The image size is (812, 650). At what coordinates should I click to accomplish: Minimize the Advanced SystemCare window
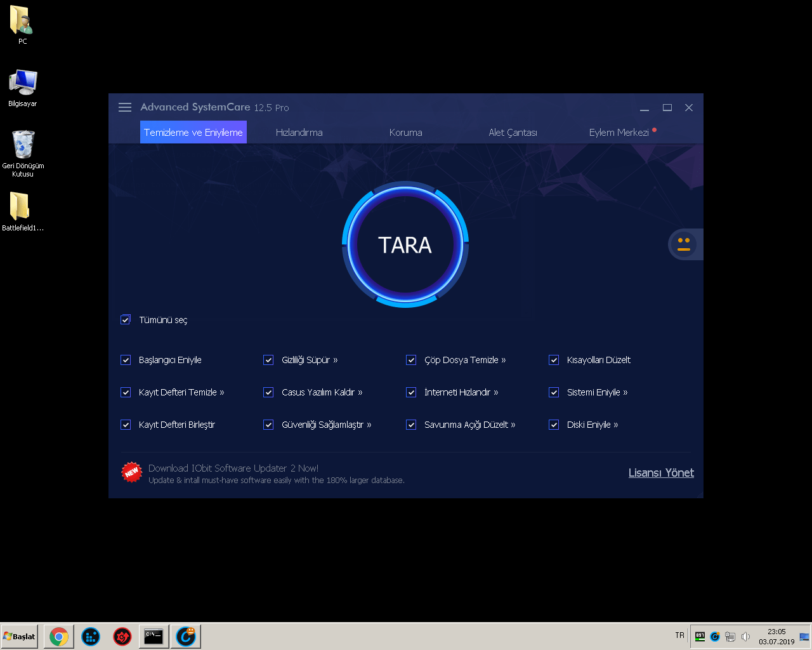point(645,108)
